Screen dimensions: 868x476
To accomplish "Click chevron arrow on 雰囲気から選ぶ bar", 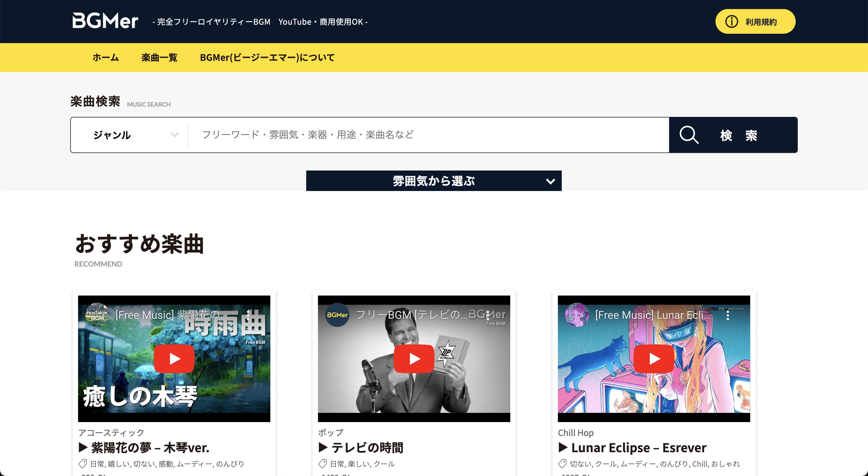I will pos(550,181).
